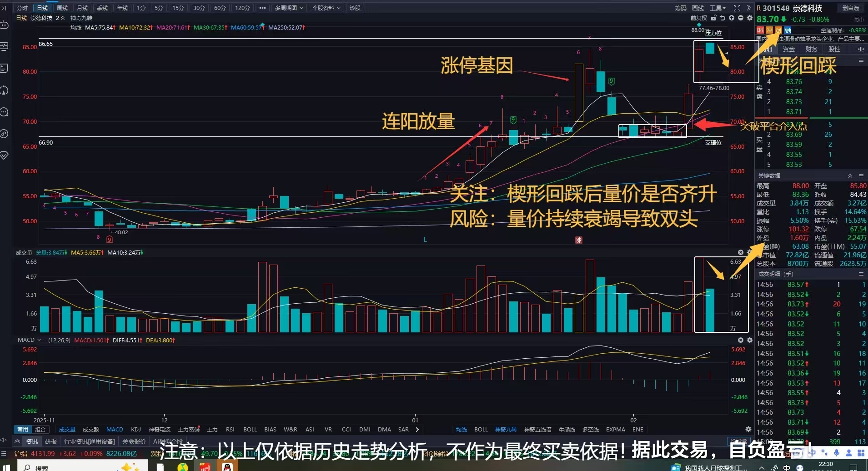Open settings gear of the volume sub-chart
This screenshot has height=471, width=868.
tap(749, 252)
